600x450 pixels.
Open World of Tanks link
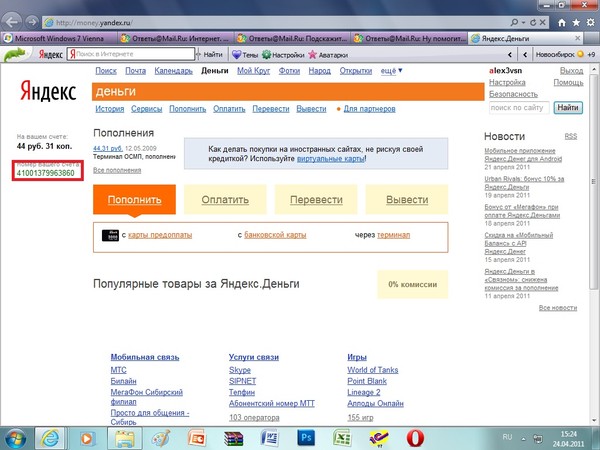(373, 370)
